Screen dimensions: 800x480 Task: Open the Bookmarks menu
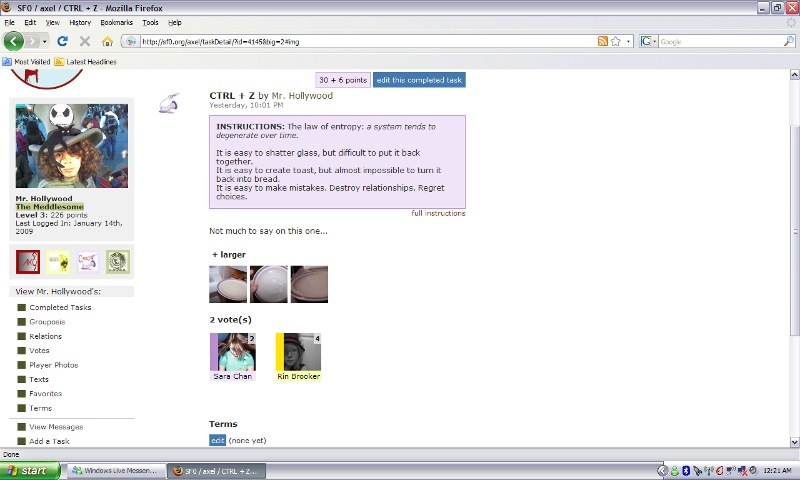click(x=116, y=22)
